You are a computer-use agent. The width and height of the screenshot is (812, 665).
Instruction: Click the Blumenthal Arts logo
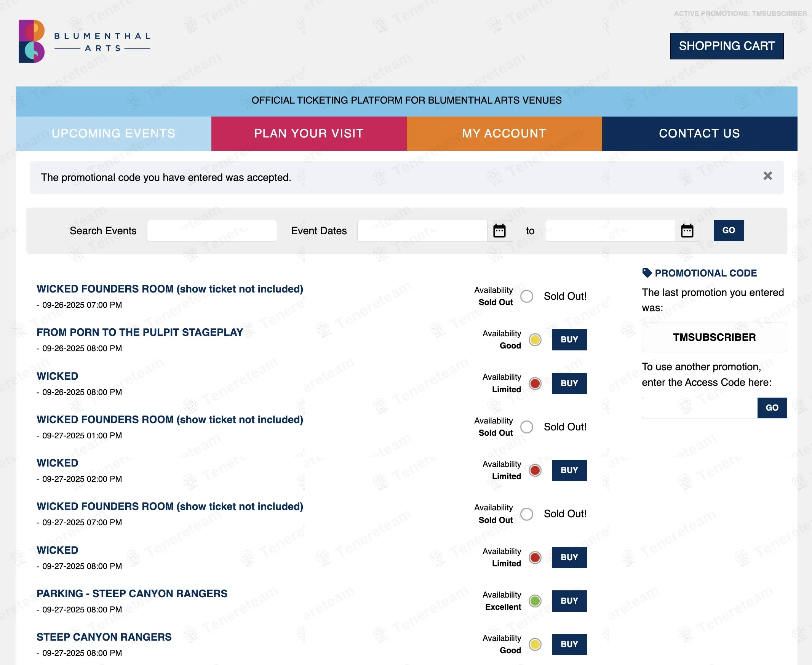coord(85,42)
